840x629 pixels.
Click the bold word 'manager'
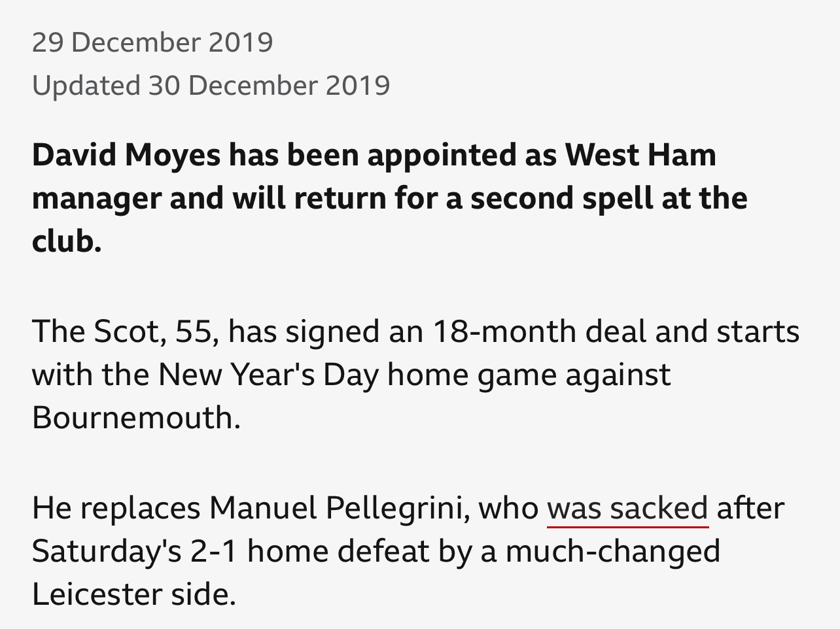click(96, 198)
